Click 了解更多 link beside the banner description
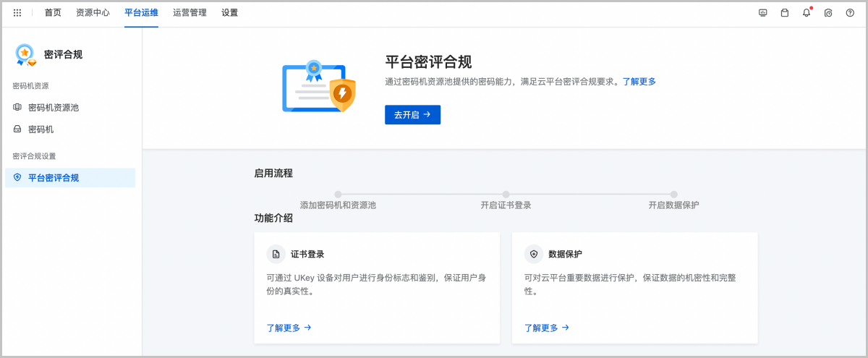This screenshot has height=358, width=868. pos(639,82)
